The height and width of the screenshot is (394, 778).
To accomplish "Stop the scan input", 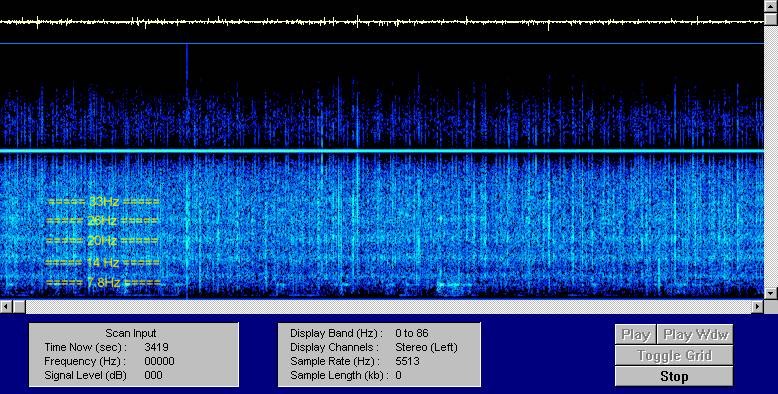I will click(674, 377).
